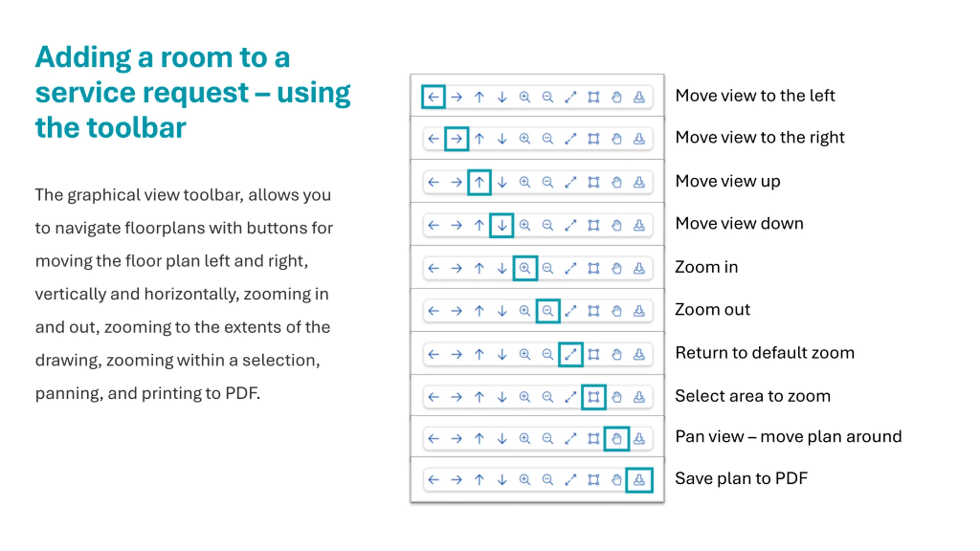
Task: Click the highlighted left arrow in the first toolbar row
Action: click(x=433, y=97)
